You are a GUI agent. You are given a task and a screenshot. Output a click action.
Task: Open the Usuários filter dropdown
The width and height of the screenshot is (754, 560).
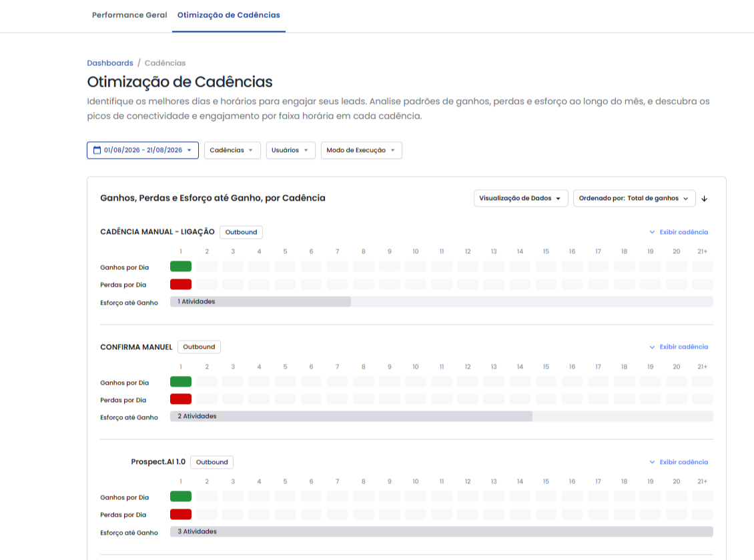[x=290, y=150]
